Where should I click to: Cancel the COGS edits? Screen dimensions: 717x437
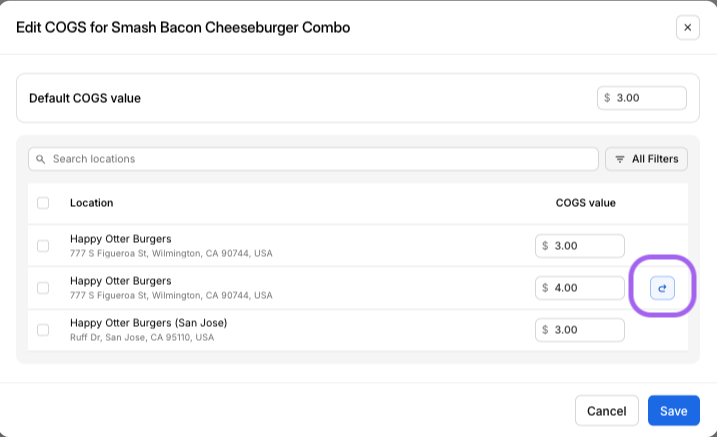(x=606, y=411)
